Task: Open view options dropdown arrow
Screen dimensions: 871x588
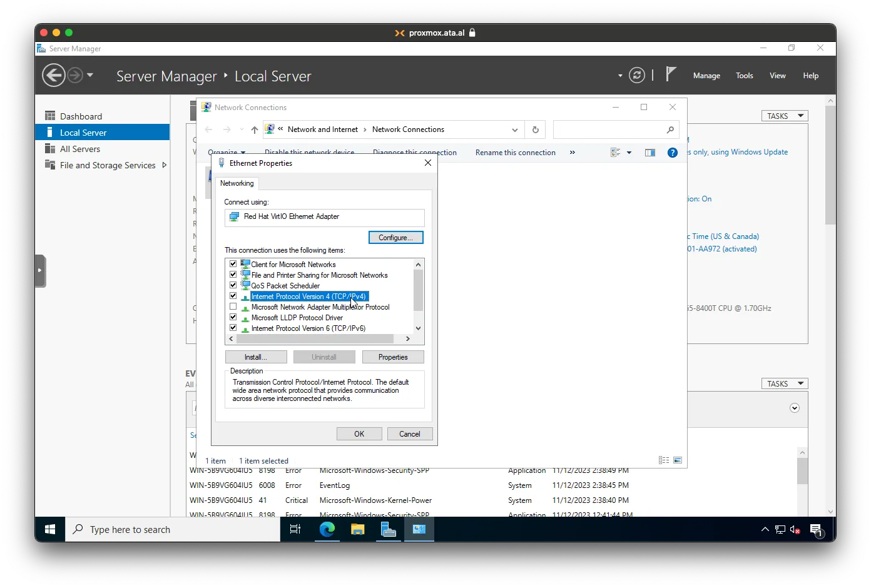Action: click(x=629, y=153)
